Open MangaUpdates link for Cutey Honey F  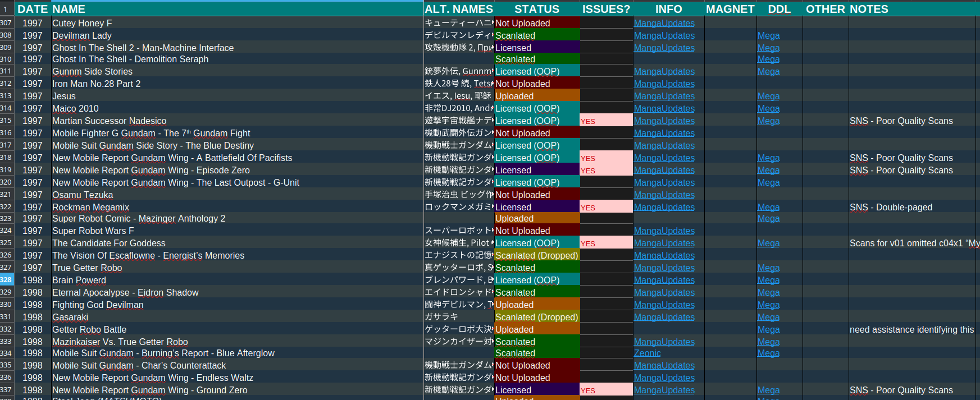pyautogui.click(x=664, y=23)
